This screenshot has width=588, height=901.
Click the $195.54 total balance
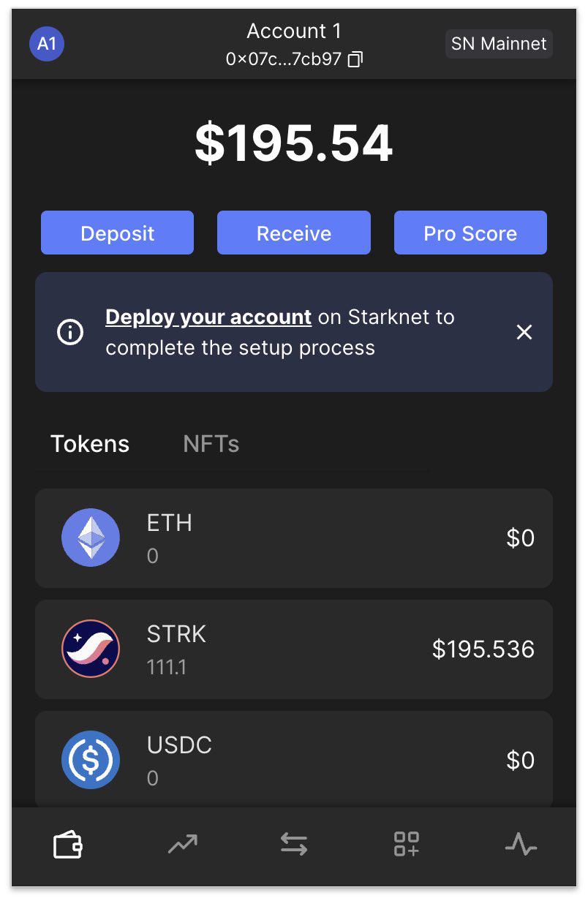294,143
